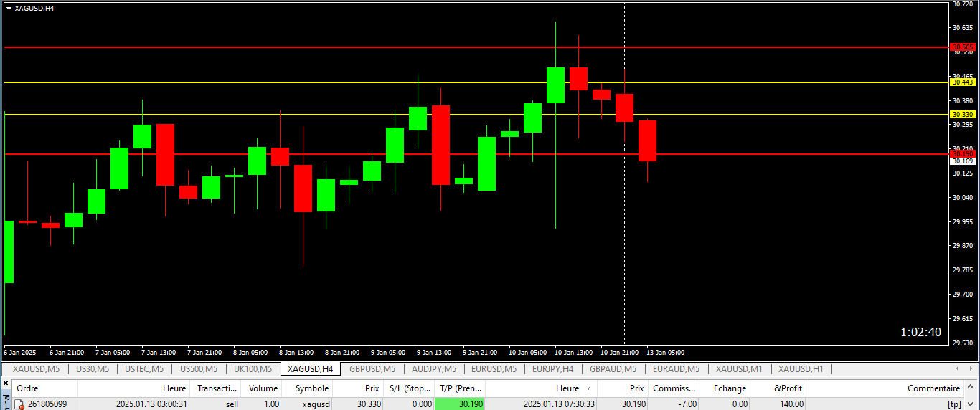This screenshot has width=980, height=410.
Task: Sort by the Commiss... column header
Action: tap(674, 388)
